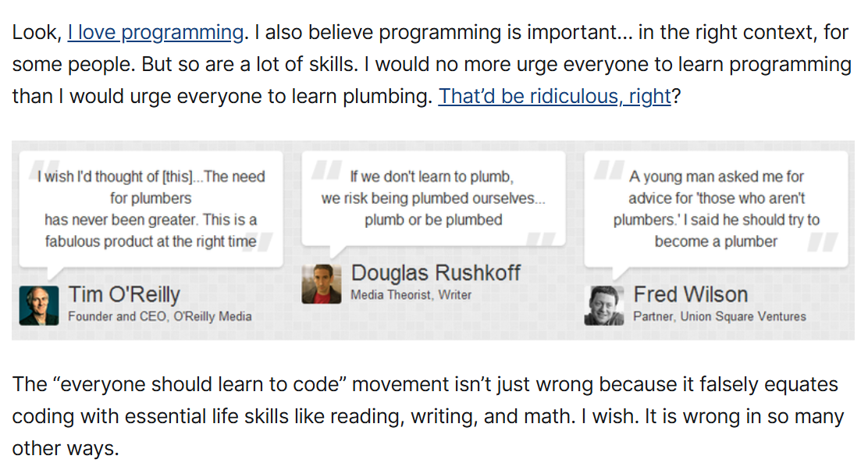
Task: Click "Partner, Union Square Ventures" caption
Action: (719, 317)
